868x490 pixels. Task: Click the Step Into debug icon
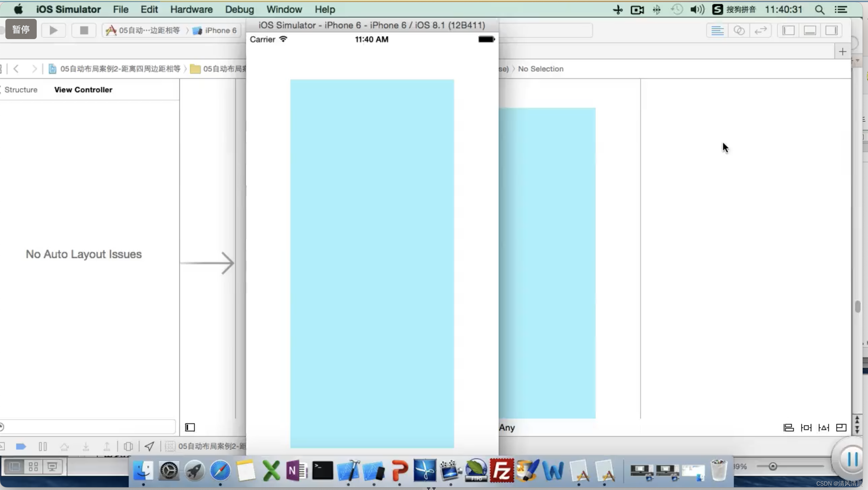click(x=86, y=447)
